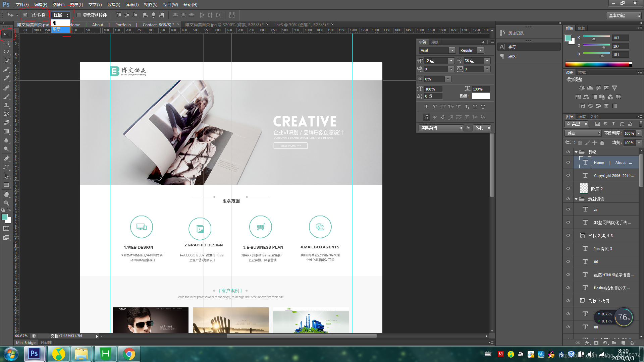Open the layer opacity dropdown arrow
The image size is (644, 362).
coord(639,133)
